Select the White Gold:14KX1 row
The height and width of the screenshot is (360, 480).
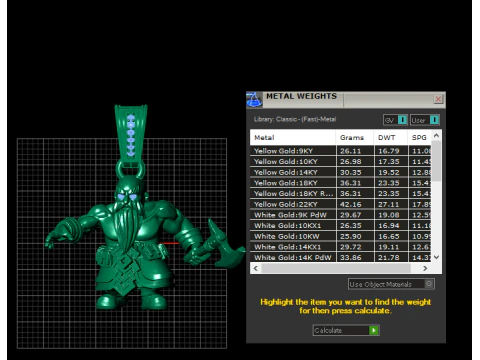click(x=340, y=247)
